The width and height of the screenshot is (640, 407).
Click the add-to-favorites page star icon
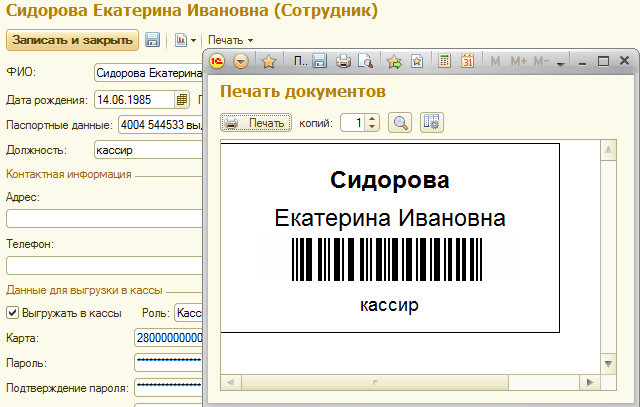pyautogui.click(x=417, y=62)
